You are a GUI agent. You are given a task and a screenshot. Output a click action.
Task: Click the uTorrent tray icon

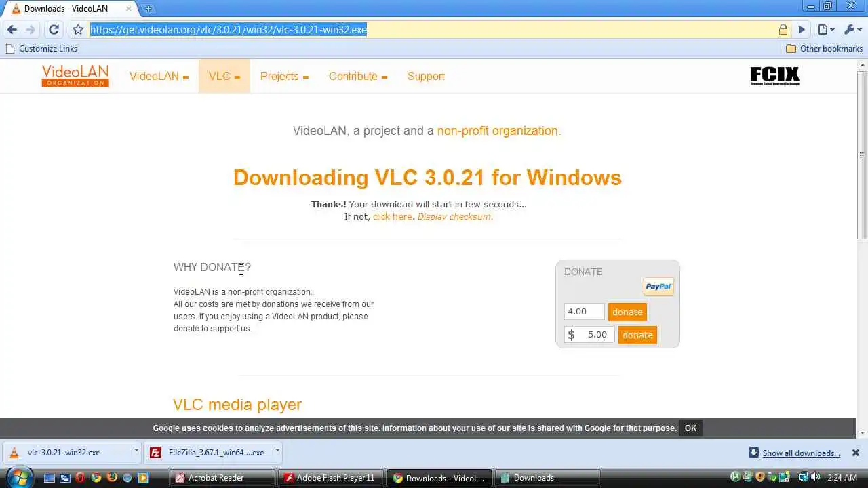click(735, 478)
